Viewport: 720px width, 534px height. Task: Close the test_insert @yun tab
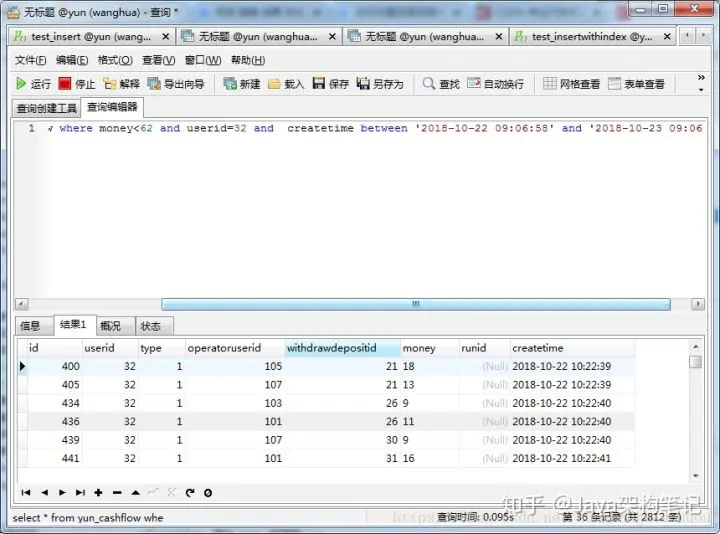(166, 36)
